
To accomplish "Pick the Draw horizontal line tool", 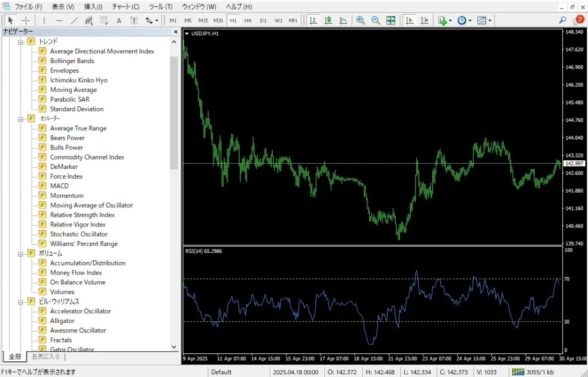I will (x=59, y=20).
